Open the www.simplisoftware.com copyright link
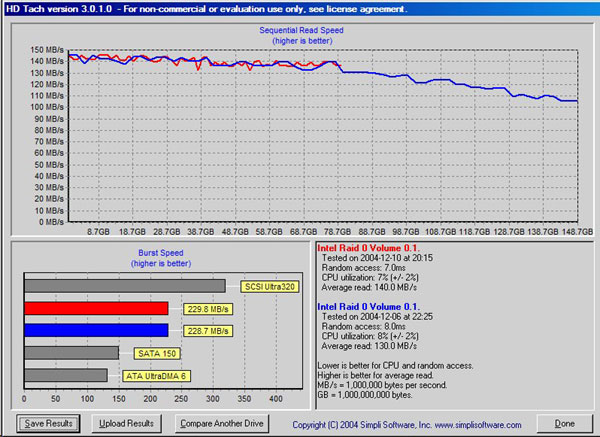600x437 pixels. (x=478, y=425)
